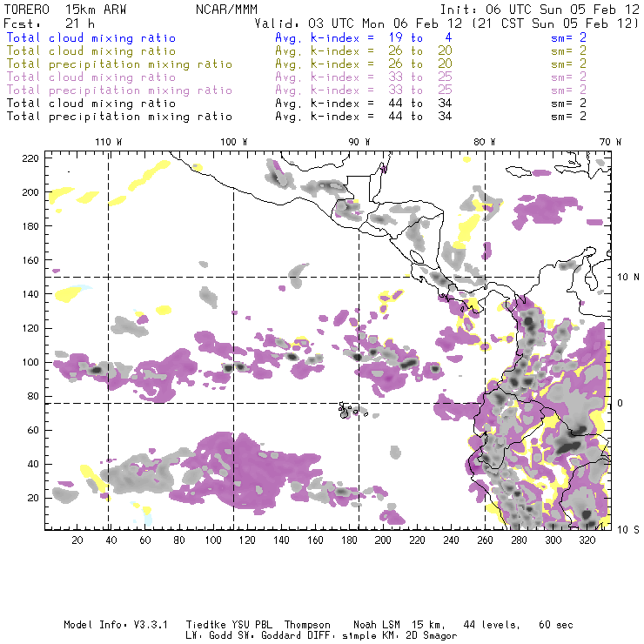Viewport: 644px width, 644px height.
Task: Select the 'LW: Godd' footer text
Action: [x=209, y=636]
